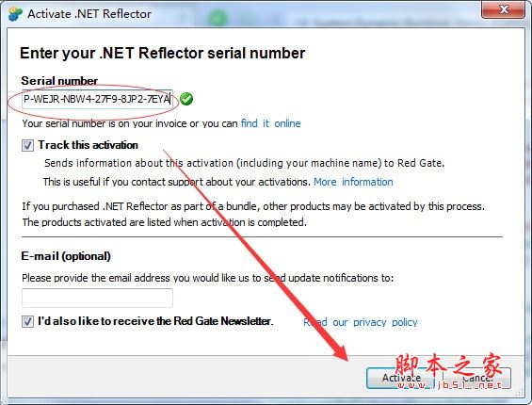The image size is (532, 405).
Task: Click the "Serial number" field label
Action: pyautogui.click(x=59, y=81)
